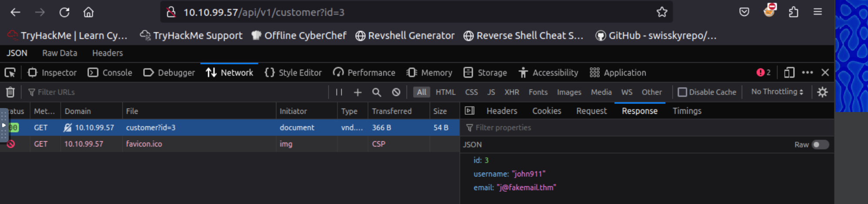The height and width of the screenshot is (204, 868).
Task: Switch to the Console tab
Action: (x=110, y=73)
